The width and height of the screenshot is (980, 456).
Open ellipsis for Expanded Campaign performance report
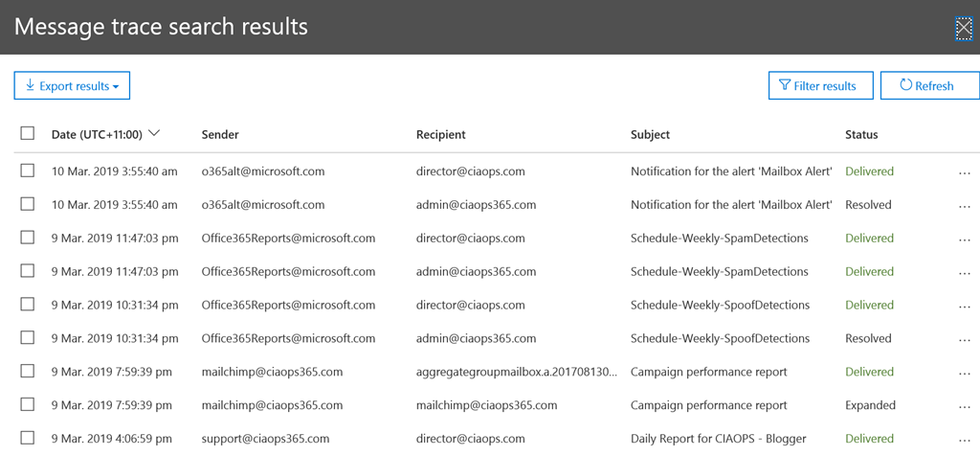click(x=964, y=406)
